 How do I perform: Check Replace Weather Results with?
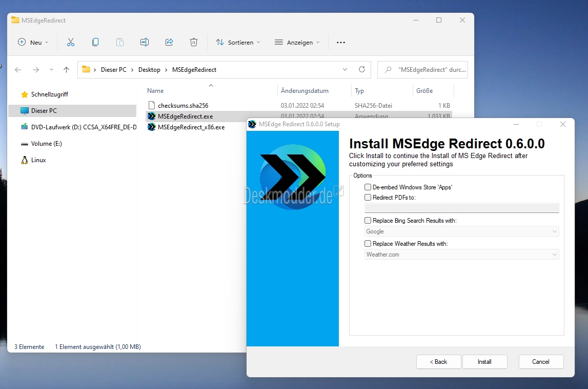coord(368,243)
